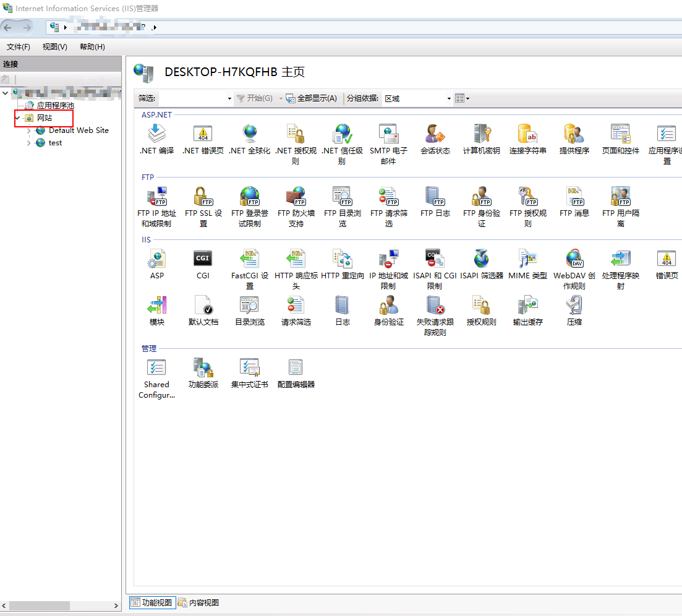The width and height of the screenshot is (682, 616).
Task: Open the SMTP 电子邮件 feature
Action: 388,145
